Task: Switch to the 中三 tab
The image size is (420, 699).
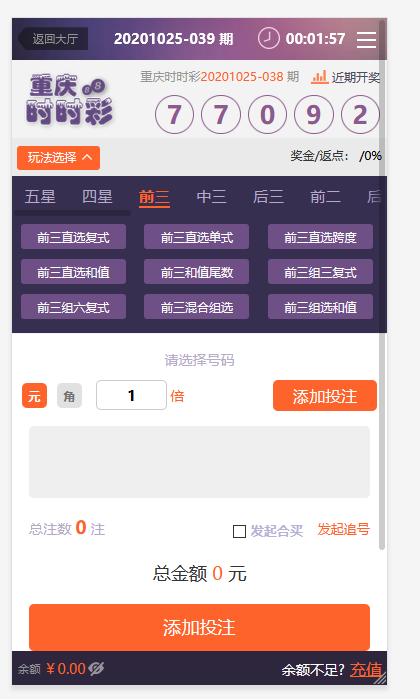Action: click(x=211, y=197)
